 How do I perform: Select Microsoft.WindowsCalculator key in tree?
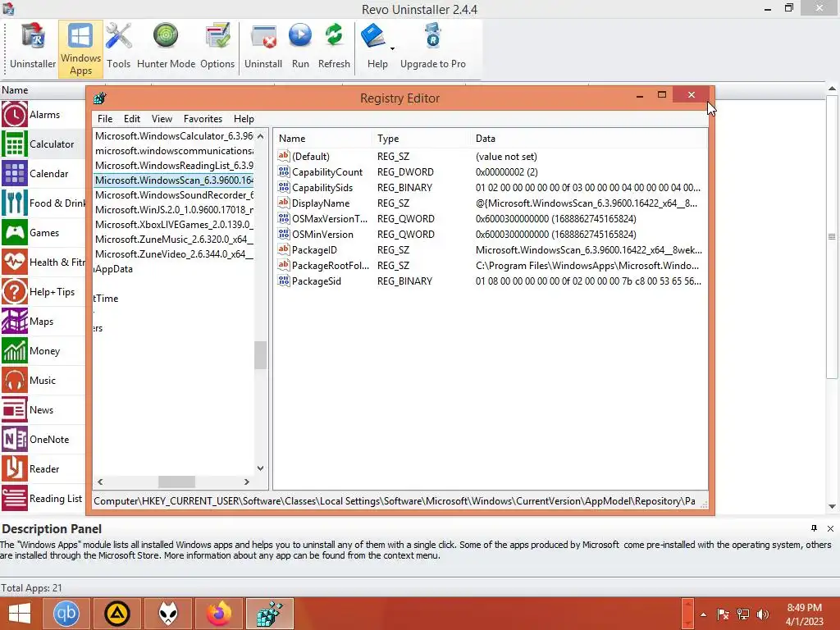[174, 136]
